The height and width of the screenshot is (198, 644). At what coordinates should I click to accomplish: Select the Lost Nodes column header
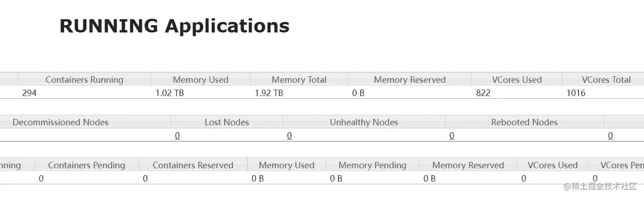tap(227, 122)
